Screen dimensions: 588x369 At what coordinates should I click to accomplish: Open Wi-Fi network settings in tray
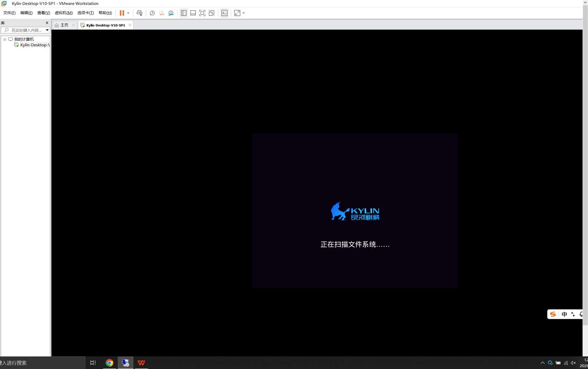point(566,363)
